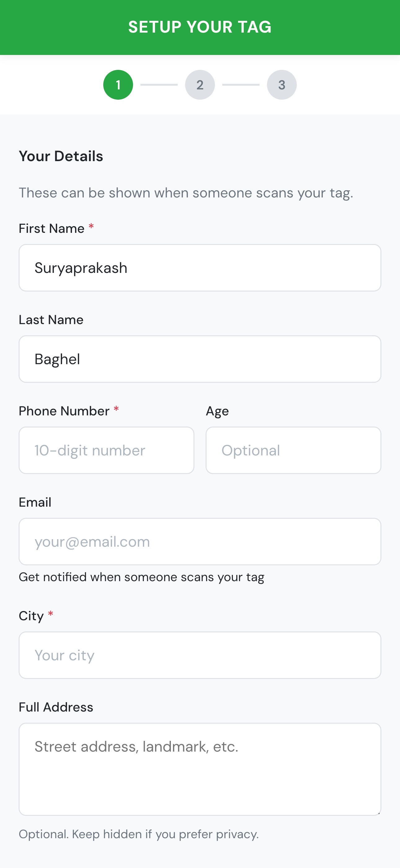The width and height of the screenshot is (400, 868).
Task: Click the optional Age input
Action: [293, 450]
